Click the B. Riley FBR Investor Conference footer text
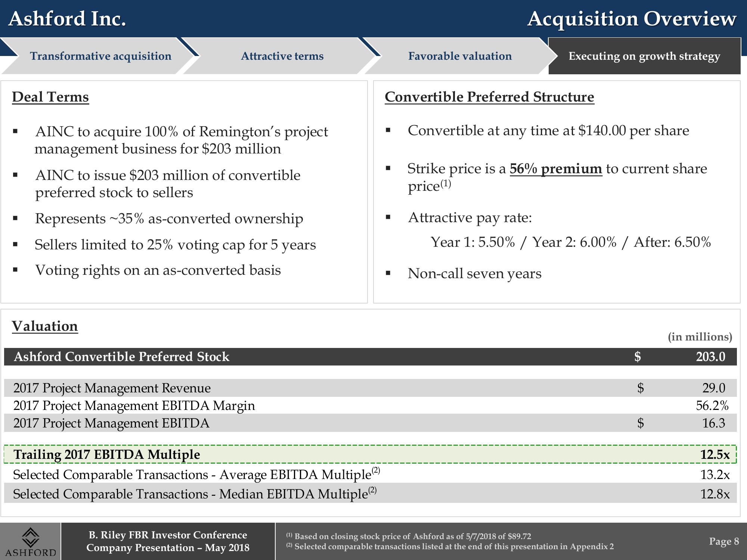This screenshot has height=560, width=747. click(168, 541)
